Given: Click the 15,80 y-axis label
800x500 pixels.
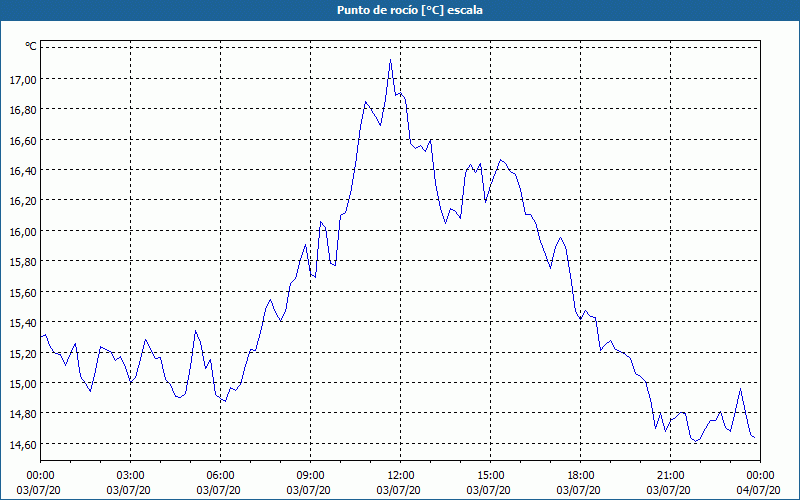Looking at the screenshot, I should (x=22, y=262).
